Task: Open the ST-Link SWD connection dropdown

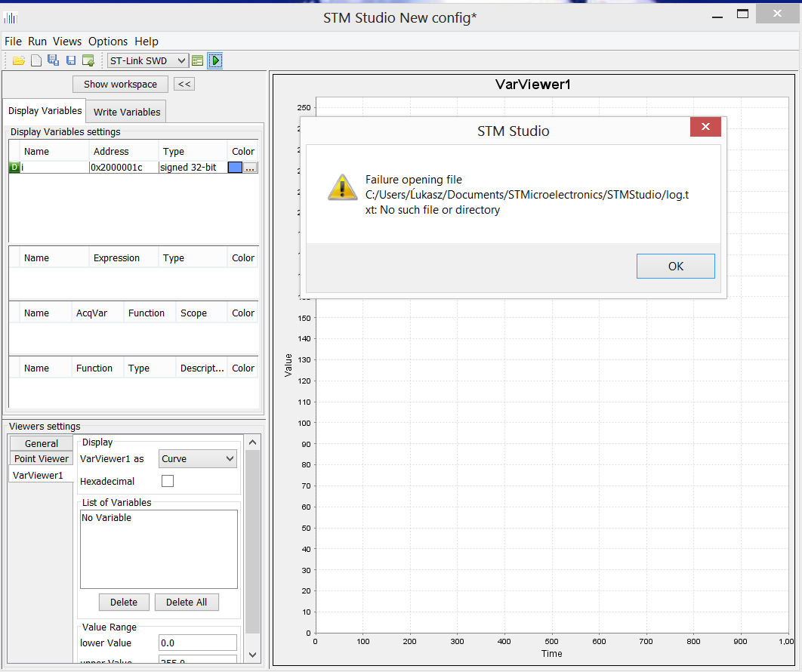Action: 147,60
